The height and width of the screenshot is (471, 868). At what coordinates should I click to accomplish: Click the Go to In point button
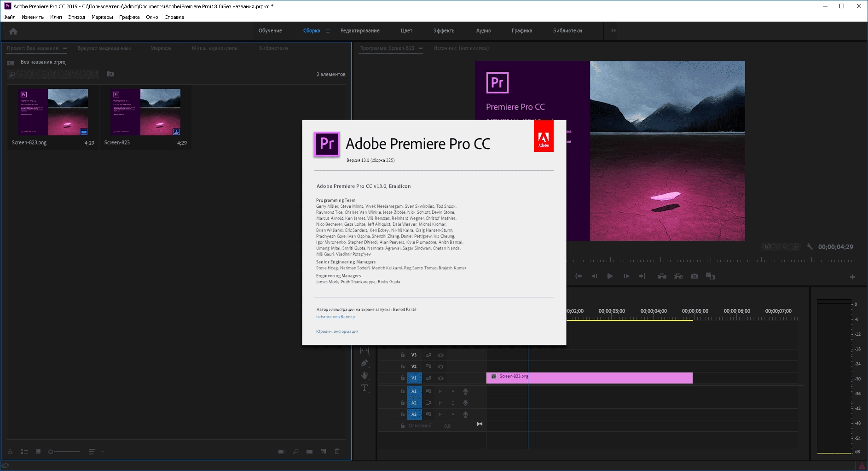pos(579,276)
